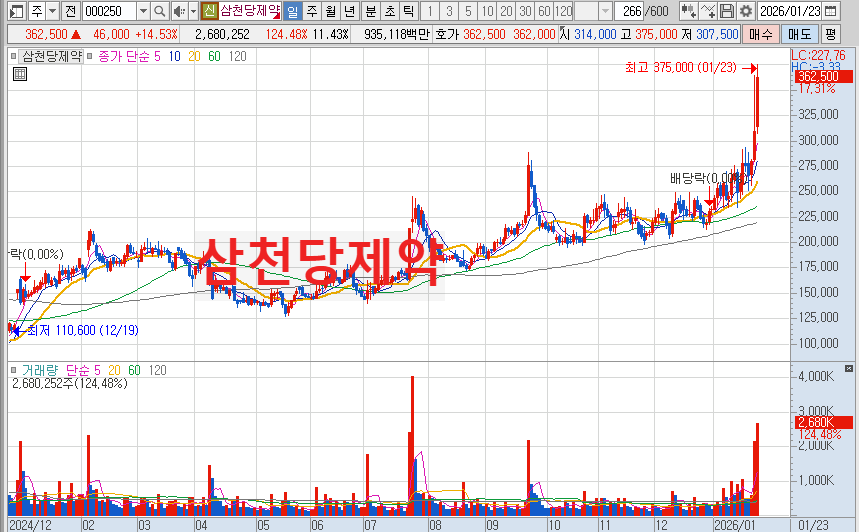The height and width of the screenshot is (532, 859).
Task: Select the 30 interval button
Action: tap(525, 11)
